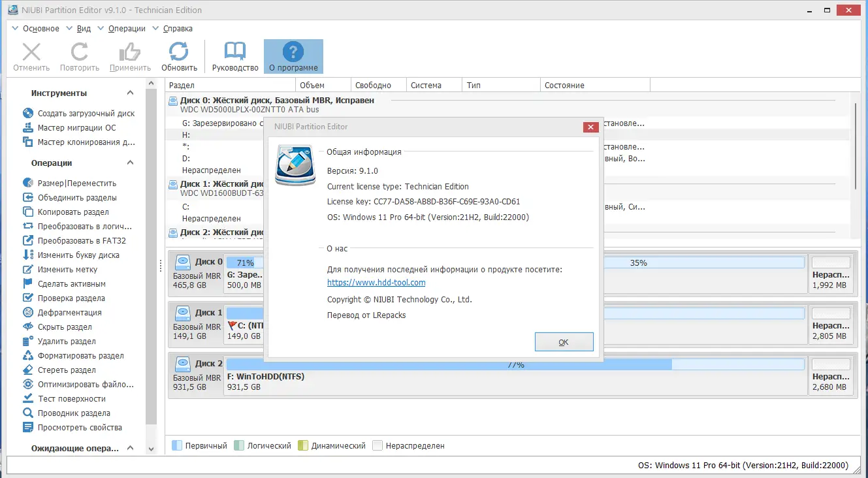Open the hdd-tool.com website link

tap(375, 282)
